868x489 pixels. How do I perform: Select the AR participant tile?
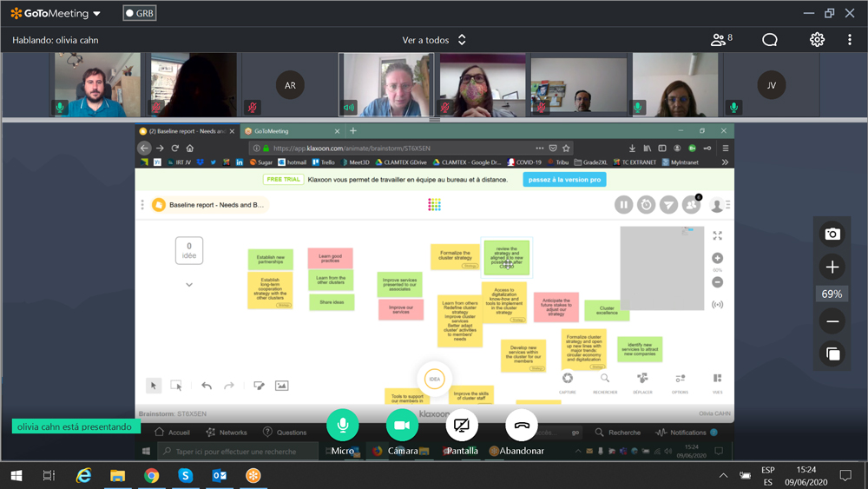pos(290,85)
